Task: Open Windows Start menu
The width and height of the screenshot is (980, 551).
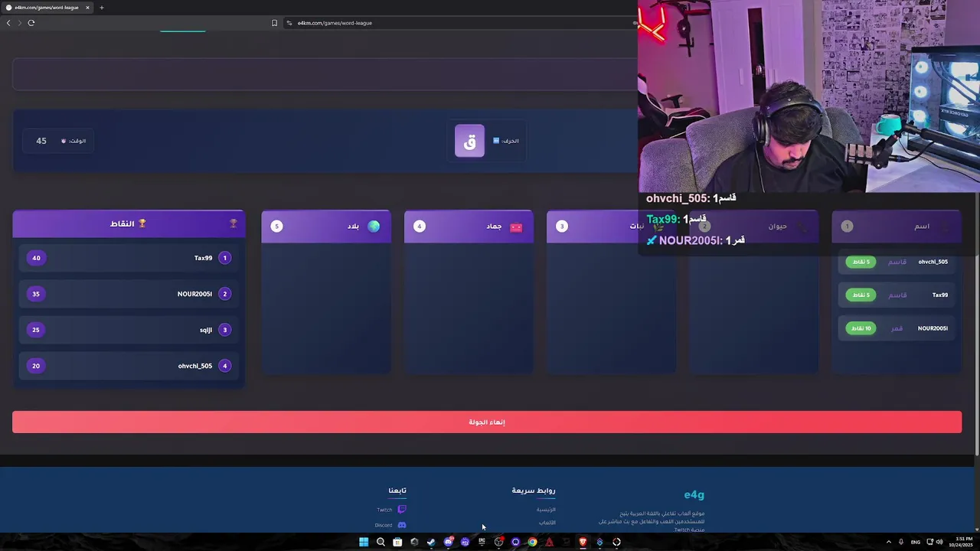Action: click(364, 542)
